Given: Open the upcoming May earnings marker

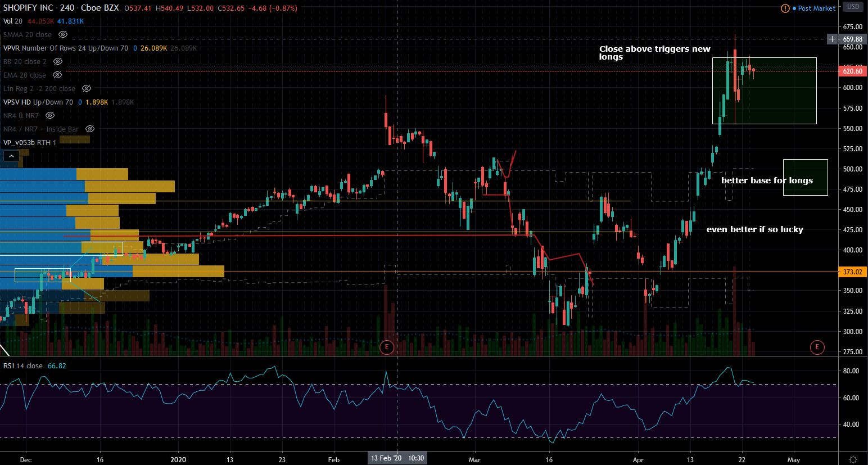Looking at the screenshot, I should (817, 347).
